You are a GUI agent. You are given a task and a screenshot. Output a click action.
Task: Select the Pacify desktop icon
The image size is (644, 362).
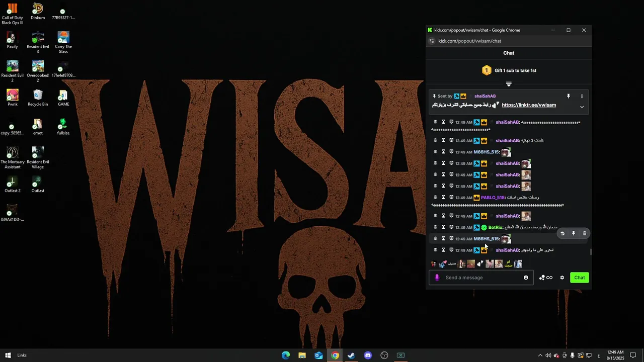click(x=13, y=40)
